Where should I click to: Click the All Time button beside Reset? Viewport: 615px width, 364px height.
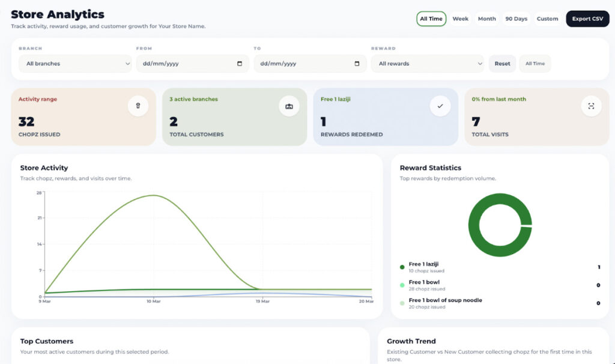[x=535, y=64]
